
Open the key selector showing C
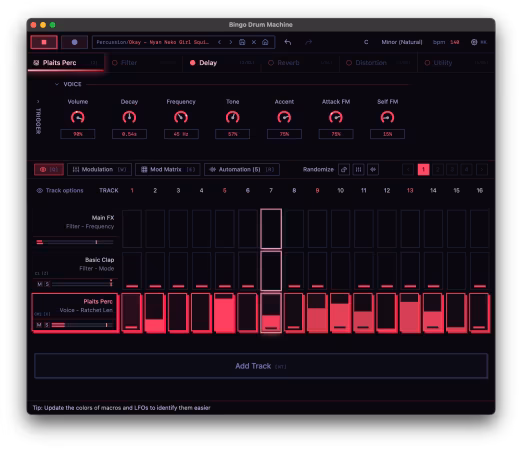click(x=366, y=42)
